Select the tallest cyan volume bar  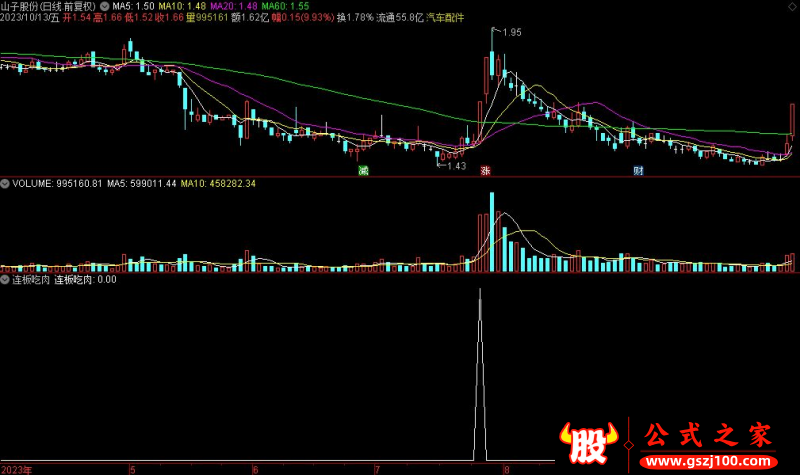(x=492, y=232)
